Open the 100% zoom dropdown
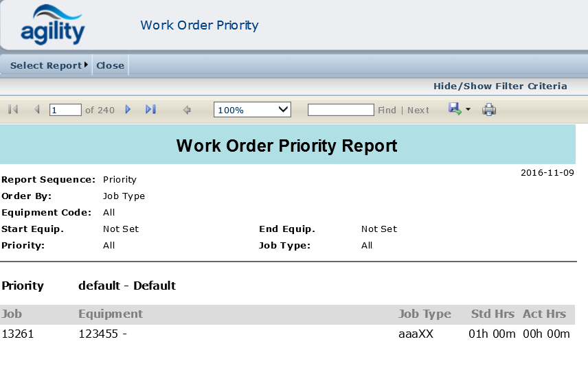The height and width of the screenshot is (370, 588). 252,110
